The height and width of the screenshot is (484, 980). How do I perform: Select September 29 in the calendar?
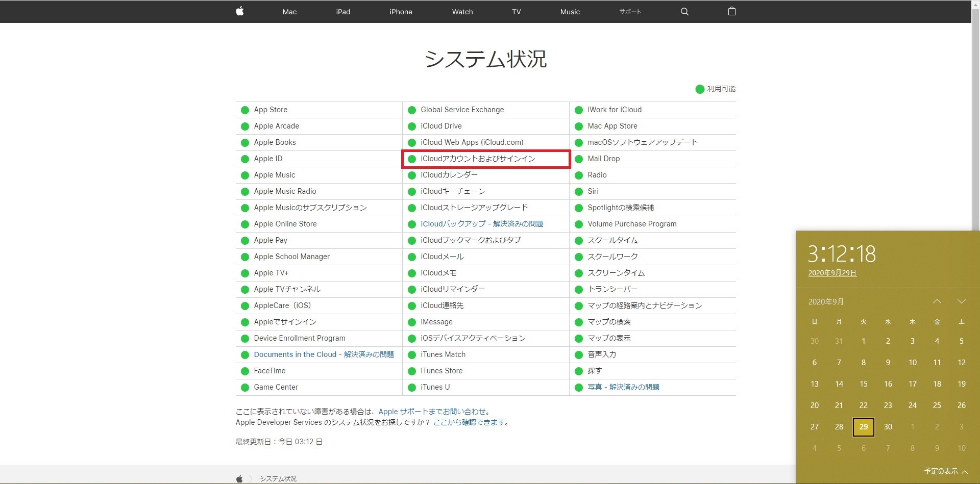(x=864, y=427)
